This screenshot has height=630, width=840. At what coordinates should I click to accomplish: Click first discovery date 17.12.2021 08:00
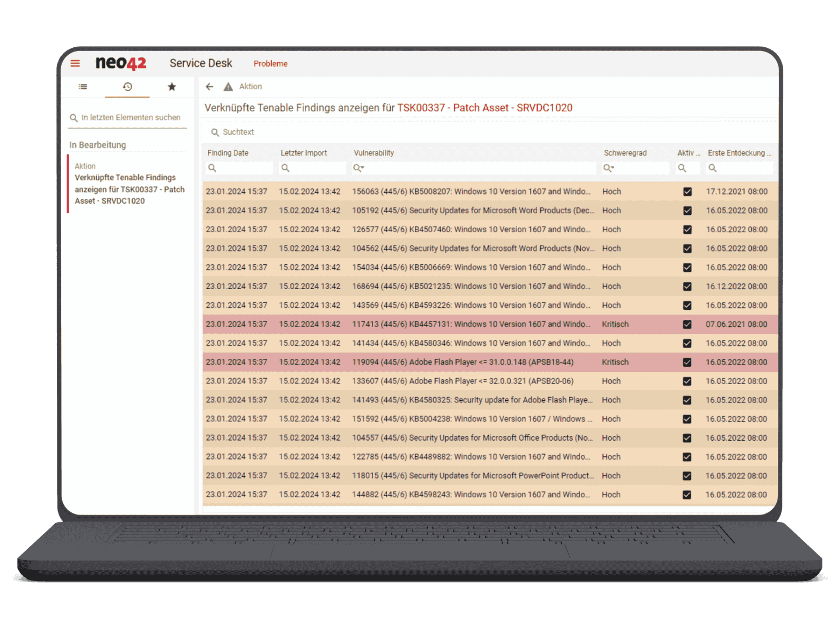pos(737,192)
